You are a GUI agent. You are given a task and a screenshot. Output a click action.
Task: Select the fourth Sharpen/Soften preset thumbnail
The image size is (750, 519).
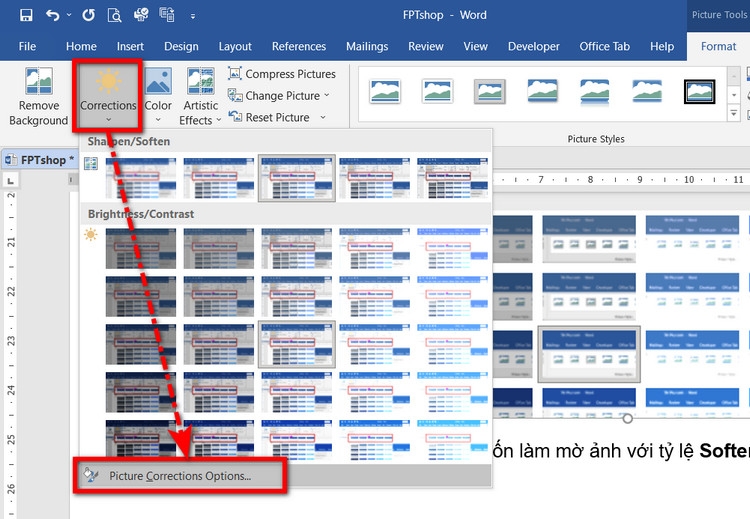[375, 178]
